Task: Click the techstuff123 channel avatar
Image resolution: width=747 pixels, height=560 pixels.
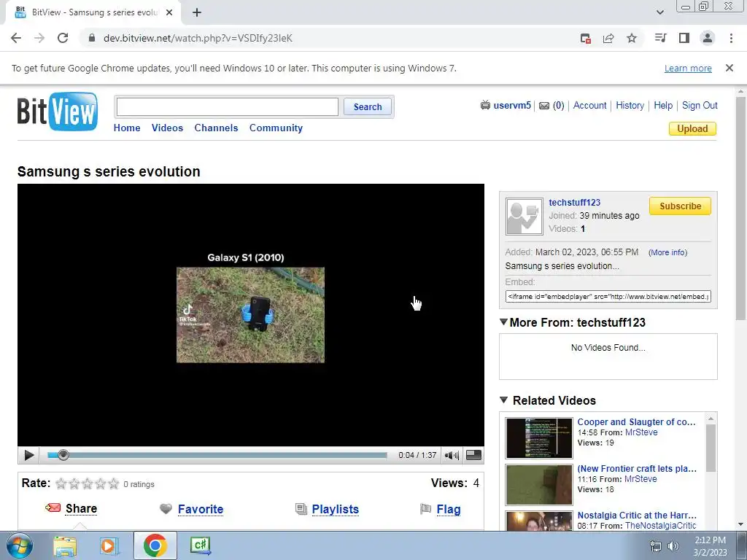Action: 524,217
